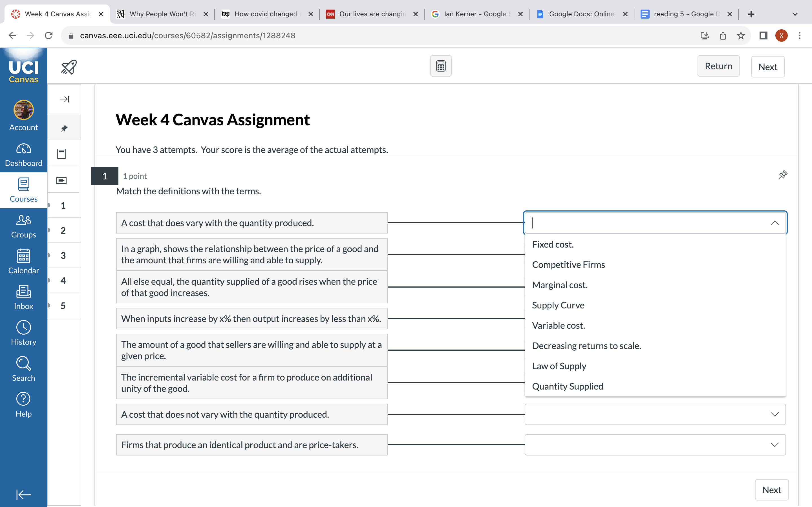Viewport: 812px width, 507px height.
Task: Open the Canvas Calendar
Action: click(x=23, y=262)
